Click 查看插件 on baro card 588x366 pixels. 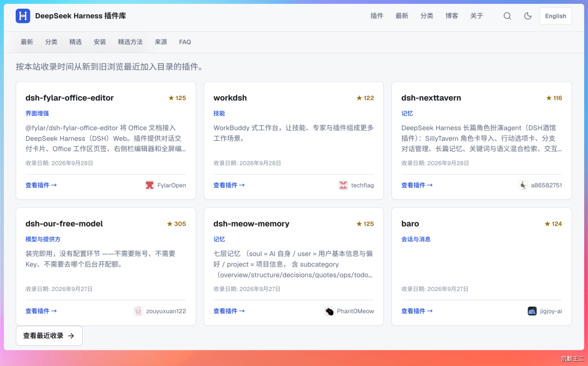click(416, 311)
